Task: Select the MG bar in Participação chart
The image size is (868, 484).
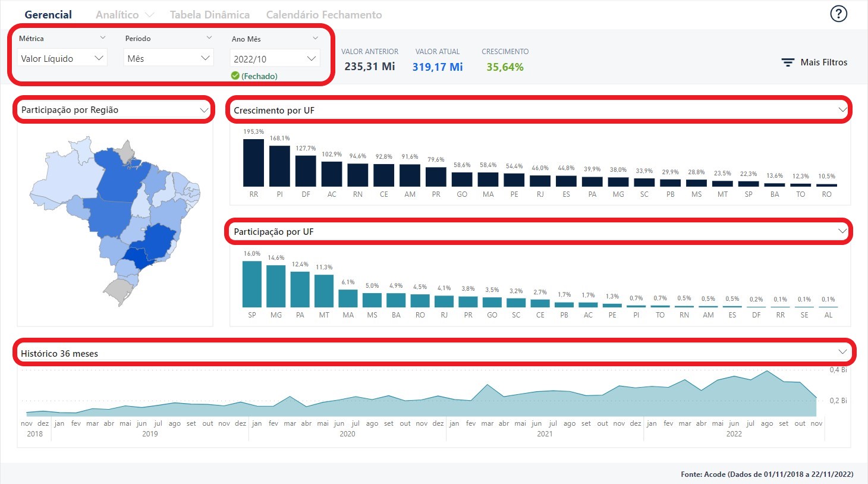Action: [276, 286]
